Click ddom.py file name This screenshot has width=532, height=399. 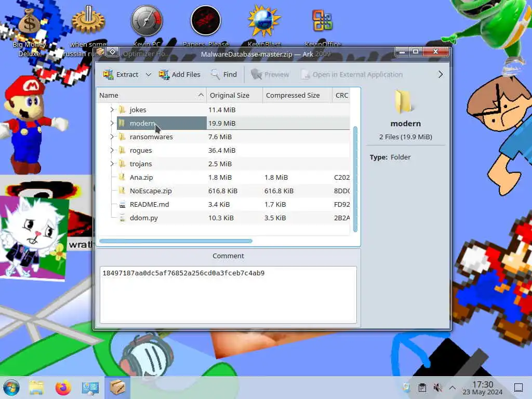coord(144,218)
